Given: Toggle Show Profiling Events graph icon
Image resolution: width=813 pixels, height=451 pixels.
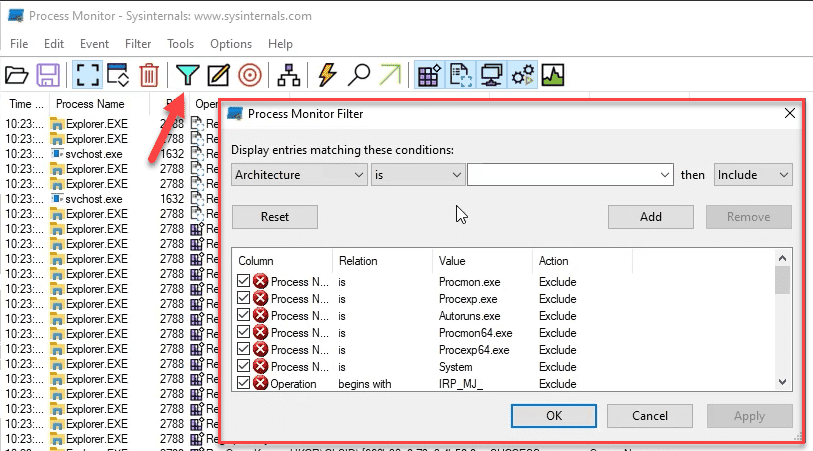Looking at the screenshot, I should point(553,75).
